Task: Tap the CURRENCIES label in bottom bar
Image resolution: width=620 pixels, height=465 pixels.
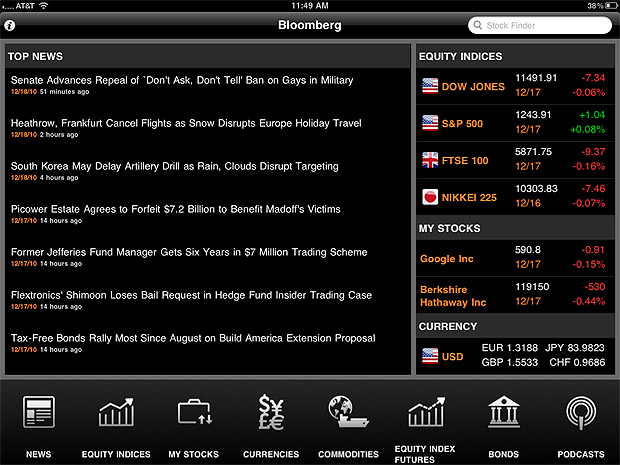Action: click(x=271, y=454)
